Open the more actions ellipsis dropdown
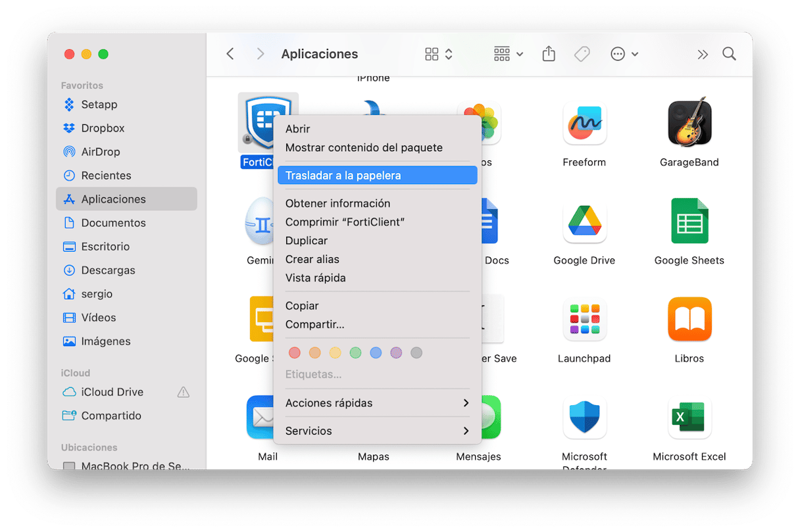 (624, 54)
